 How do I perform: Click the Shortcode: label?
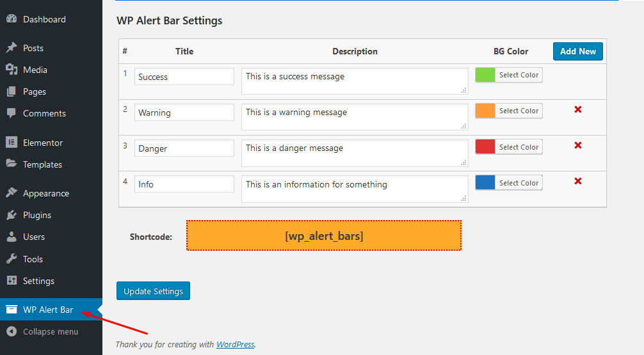click(150, 237)
